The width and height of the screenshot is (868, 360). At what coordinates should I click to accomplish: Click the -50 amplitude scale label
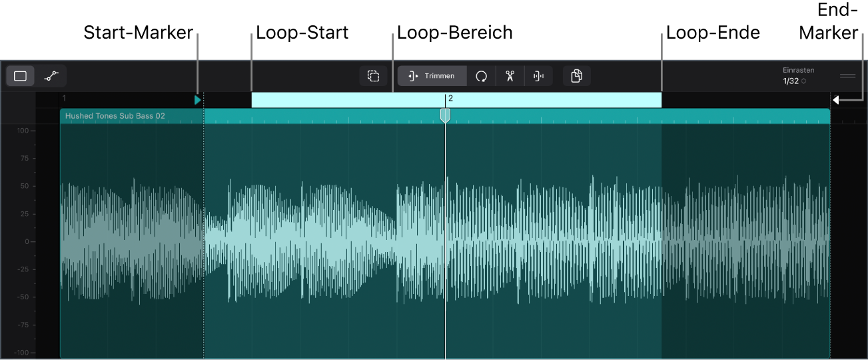click(x=22, y=297)
